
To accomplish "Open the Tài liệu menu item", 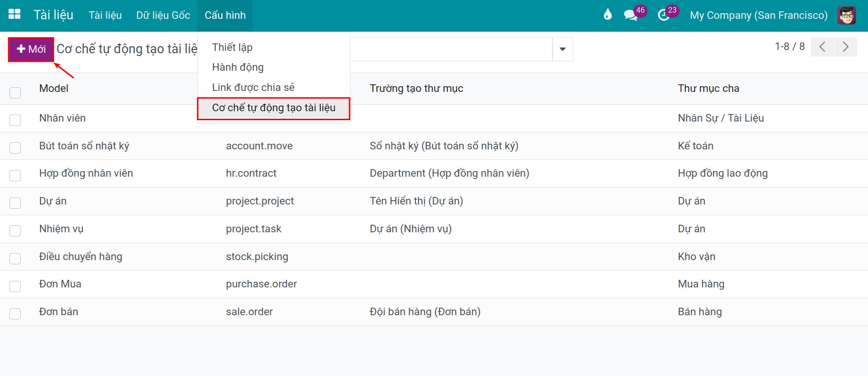I will [x=105, y=15].
